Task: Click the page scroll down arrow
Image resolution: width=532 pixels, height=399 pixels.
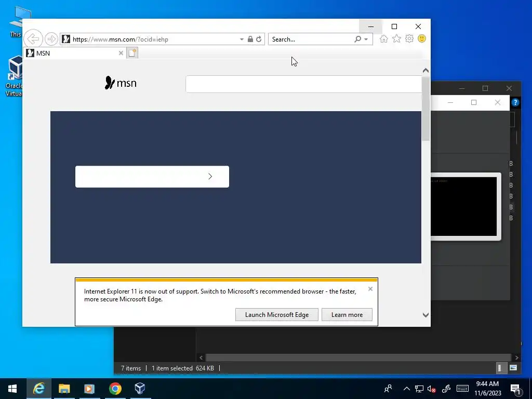Action: (x=425, y=315)
